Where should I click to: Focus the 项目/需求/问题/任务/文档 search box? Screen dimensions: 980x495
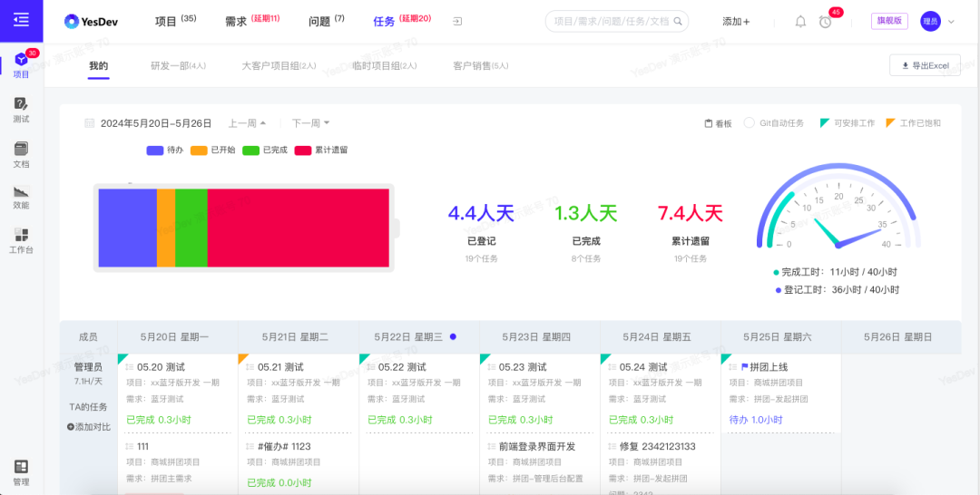tap(617, 21)
